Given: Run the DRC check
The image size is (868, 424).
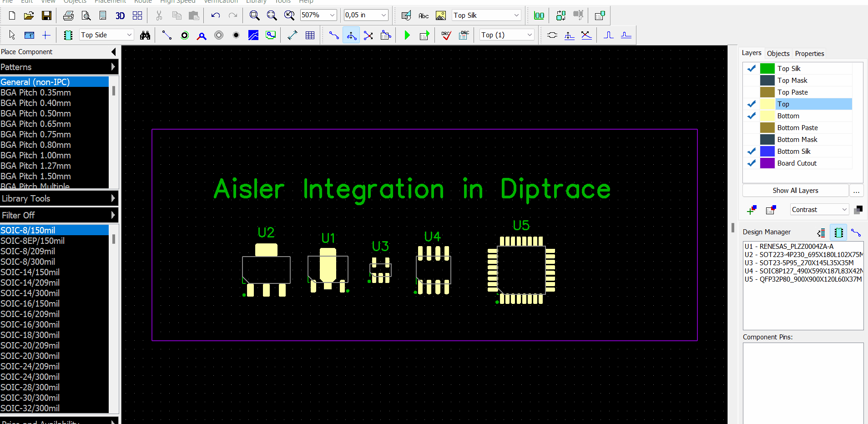Looking at the screenshot, I should click(x=446, y=35).
